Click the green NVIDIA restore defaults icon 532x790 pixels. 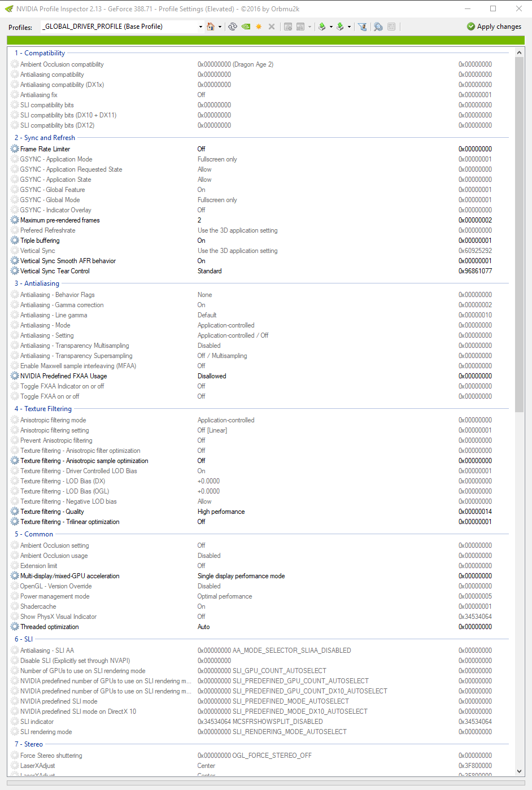[246, 27]
